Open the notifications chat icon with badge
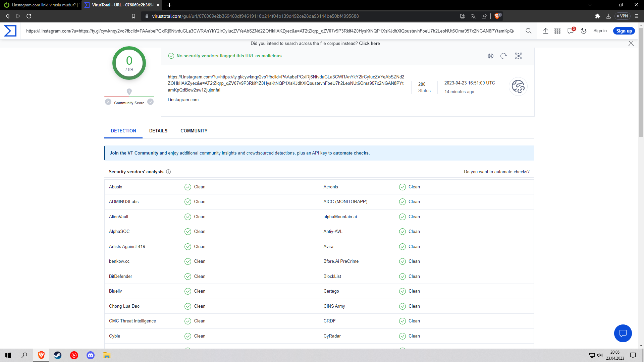The image size is (644, 362). [x=571, y=31]
